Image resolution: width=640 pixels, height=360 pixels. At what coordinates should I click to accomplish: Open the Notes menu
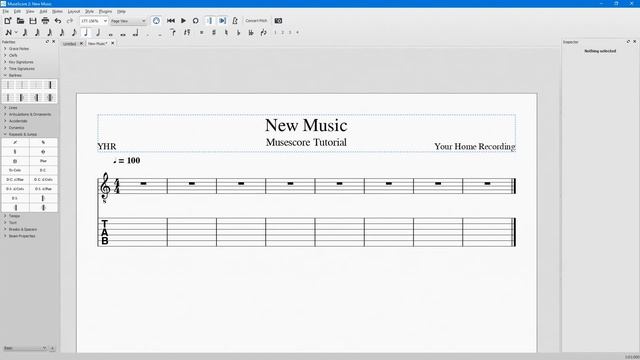(57, 11)
